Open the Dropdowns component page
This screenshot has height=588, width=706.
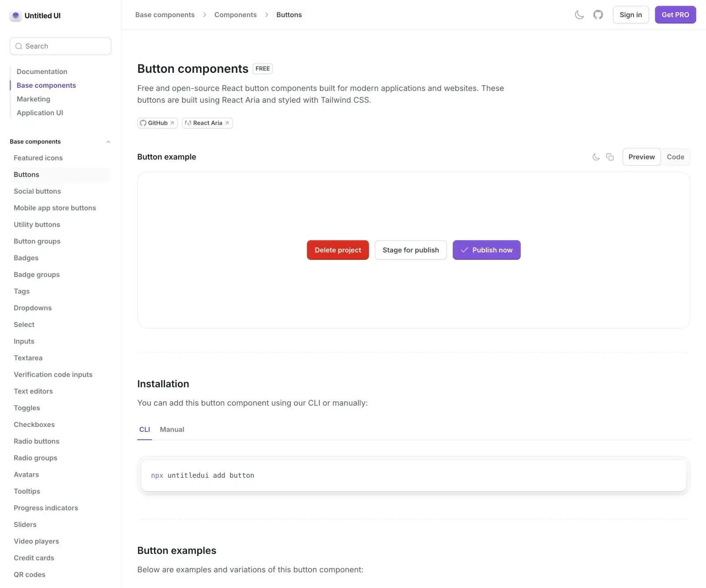[x=32, y=307]
